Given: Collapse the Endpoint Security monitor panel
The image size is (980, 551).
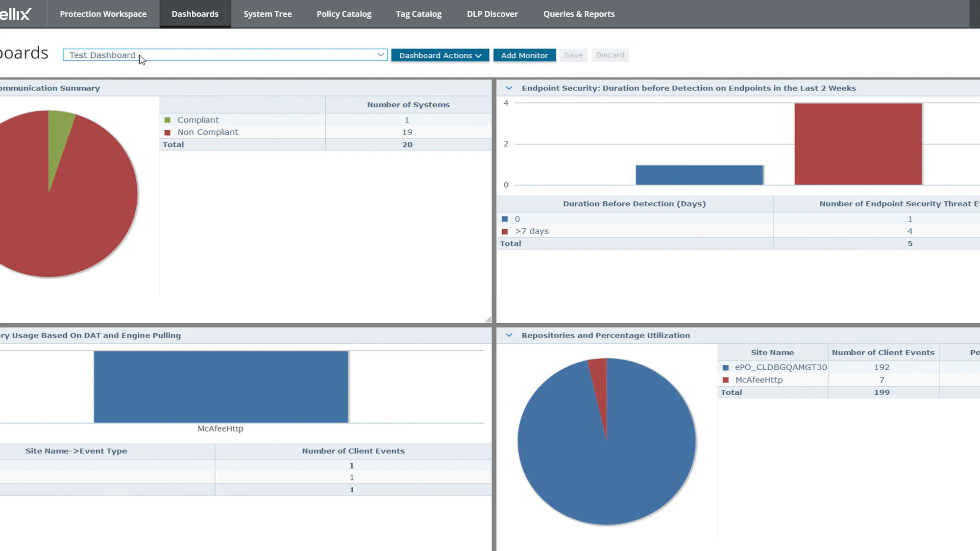Looking at the screenshot, I should click(509, 88).
